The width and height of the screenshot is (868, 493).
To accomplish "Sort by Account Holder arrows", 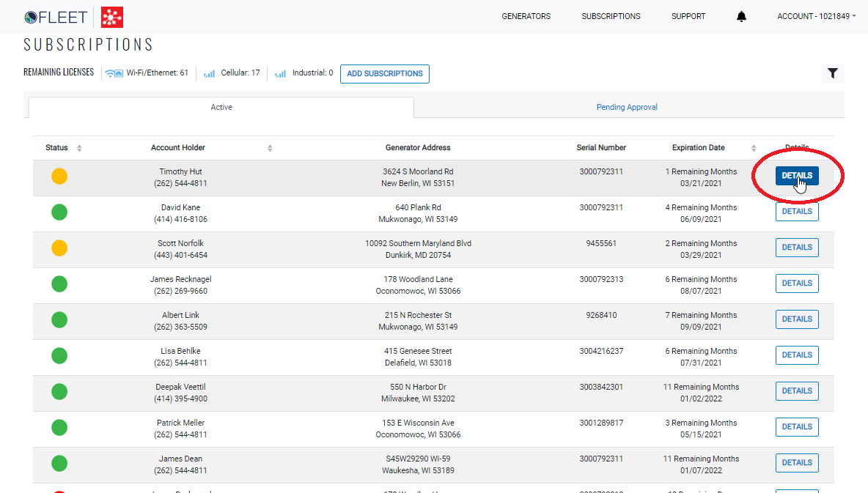I will (270, 148).
